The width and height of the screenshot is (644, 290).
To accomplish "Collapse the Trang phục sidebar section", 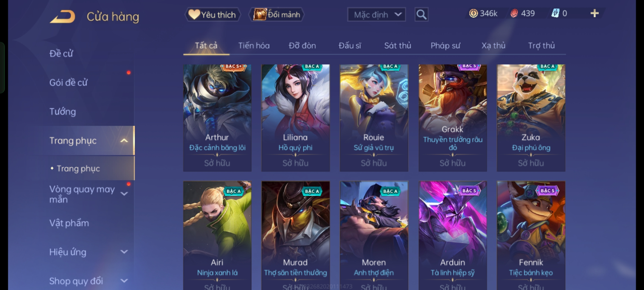I will point(124,141).
